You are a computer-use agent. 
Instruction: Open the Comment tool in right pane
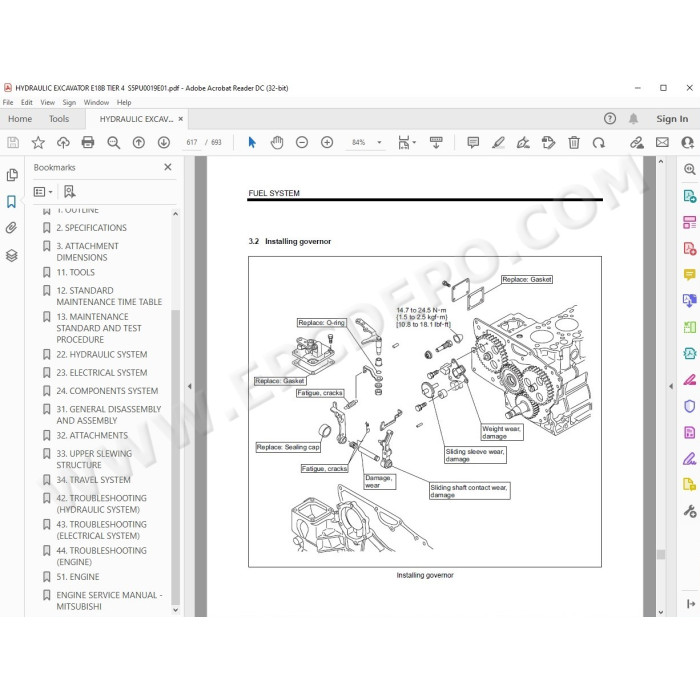point(689,274)
